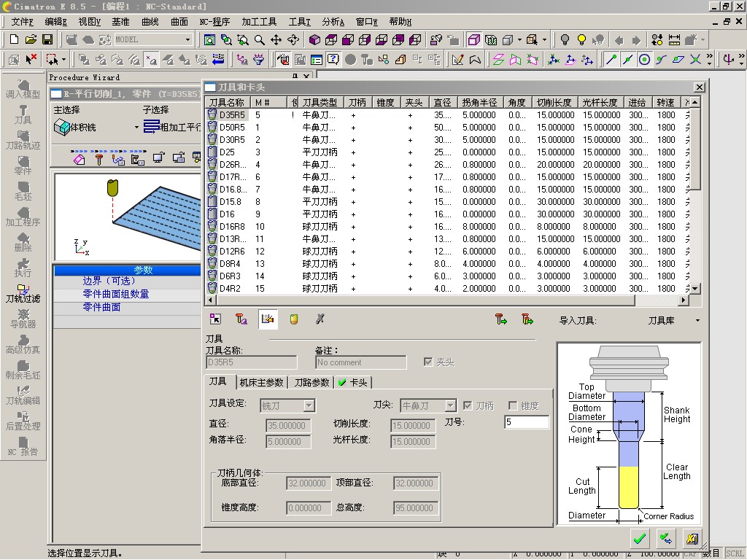Switch to the 机床主参数 tab

point(262,382)
